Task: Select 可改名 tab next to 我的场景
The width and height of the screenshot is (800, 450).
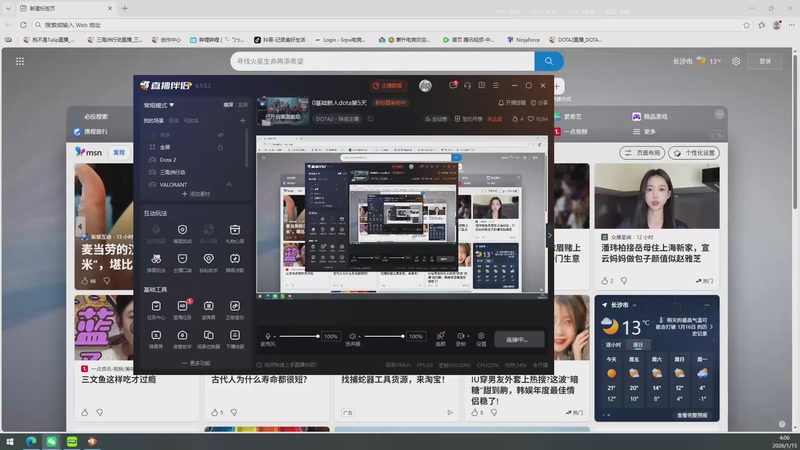Action: (191, 120)
